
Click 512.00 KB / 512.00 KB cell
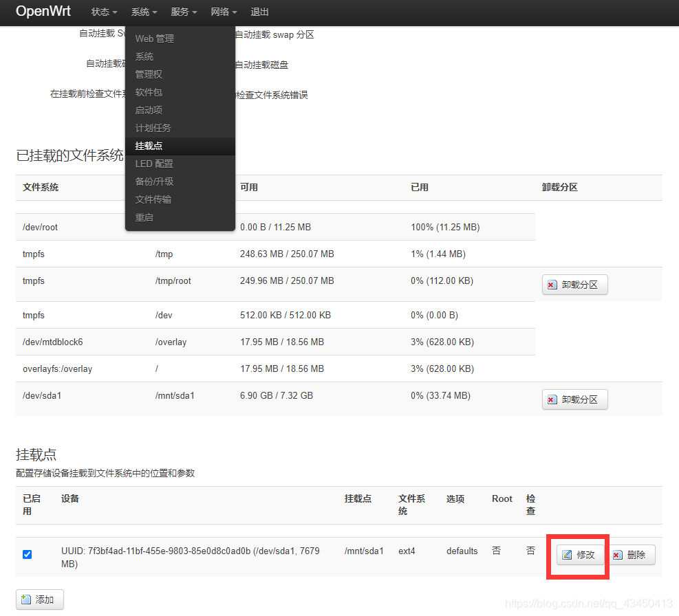pos(285,315)
